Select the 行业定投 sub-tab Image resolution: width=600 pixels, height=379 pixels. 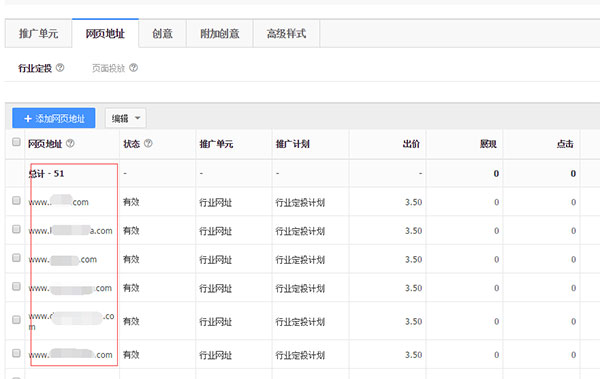[x=35, y=68]
